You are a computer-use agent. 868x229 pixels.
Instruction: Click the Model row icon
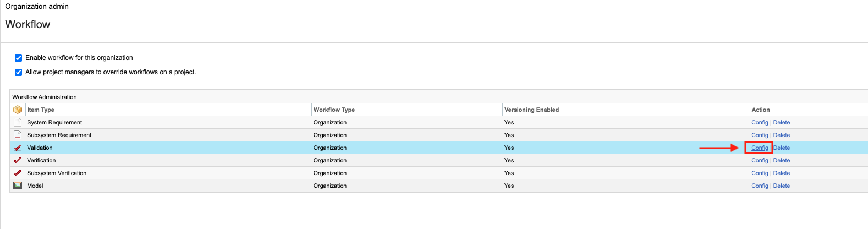tap(18, 186)
